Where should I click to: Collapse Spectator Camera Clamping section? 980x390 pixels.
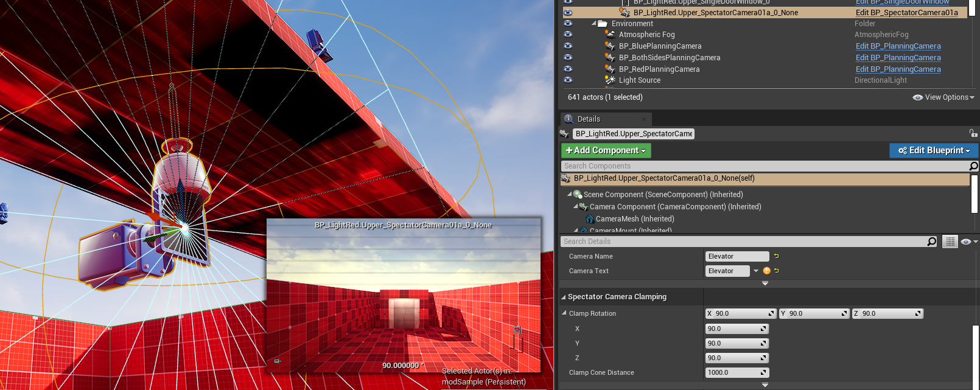(x=563, y=298)
